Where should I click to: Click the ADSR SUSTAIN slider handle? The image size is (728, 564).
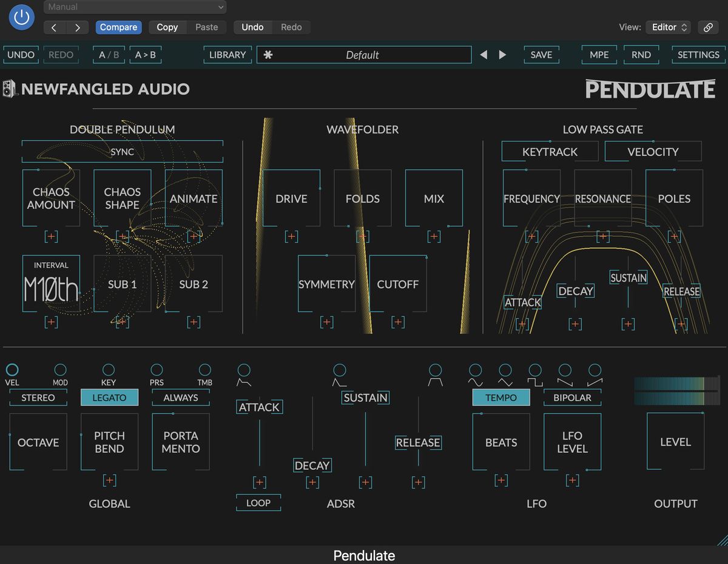pyautogui.click(x=365, y=398)
